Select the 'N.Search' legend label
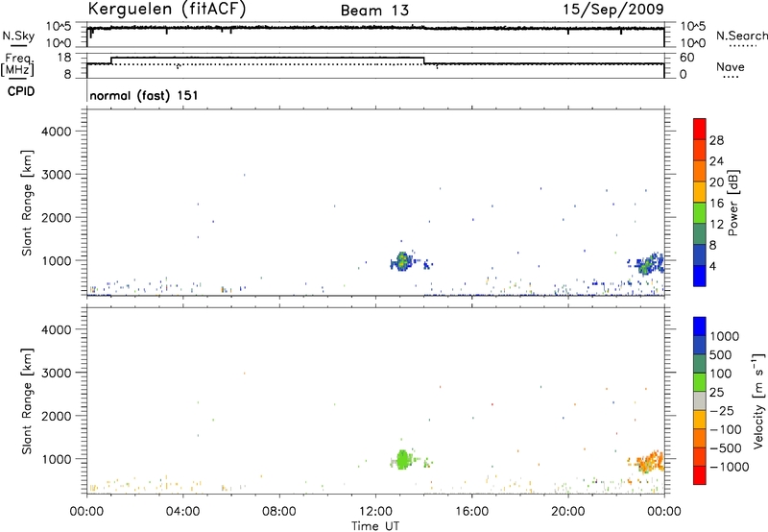Screen dimensions: 768x532 click(741, 36)
